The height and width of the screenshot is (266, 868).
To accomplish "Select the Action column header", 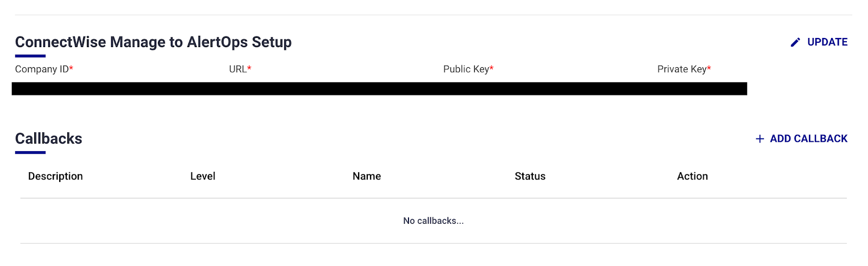I will click(x=692, y=176).
